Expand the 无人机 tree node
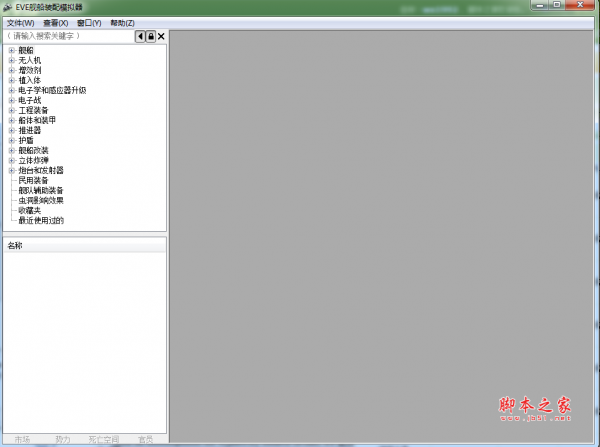Viewport: 600px width, 447px height. point(12,60)
